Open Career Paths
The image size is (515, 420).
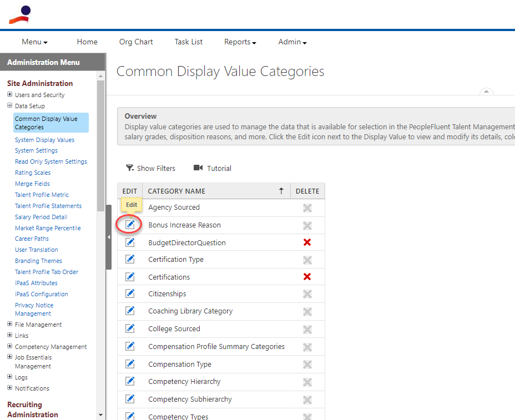(x=32, y=239)
